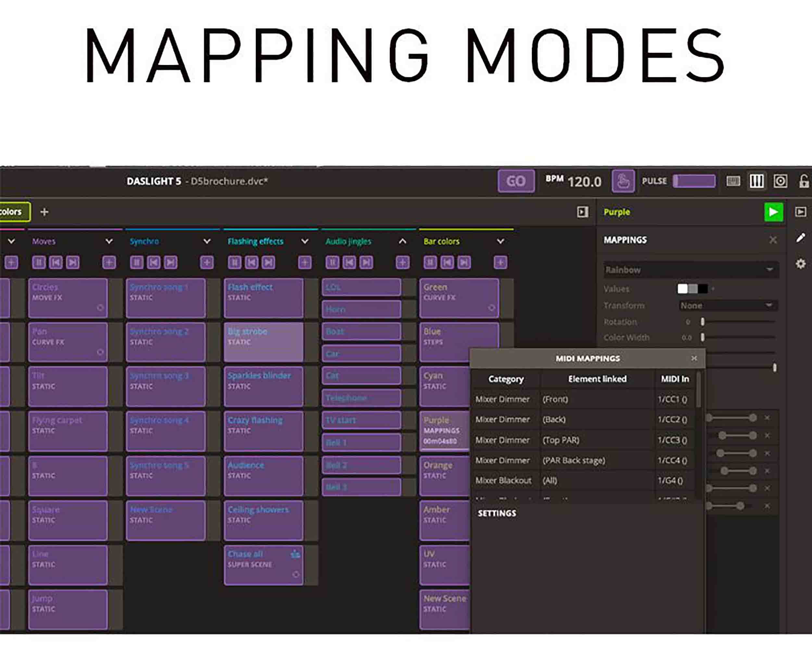Click the DMX target circle icon
Viewport: 812px width, 672px height.
[780, 181]
